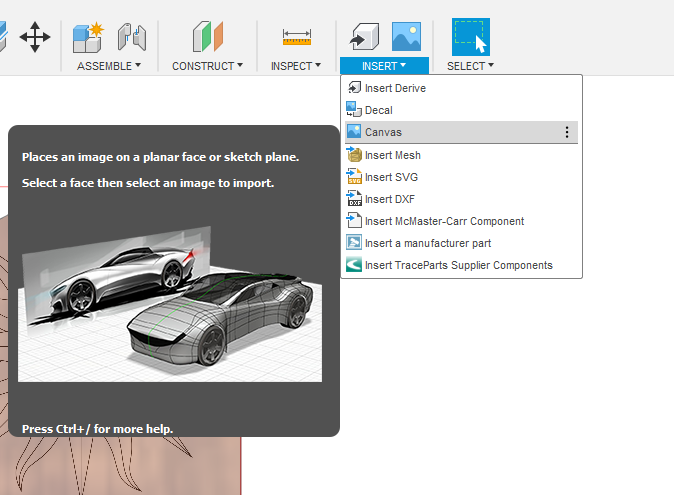The width and height of the screenshot is (674, 495).
Task: Open the SELECT dropdown menu
Action: click(470, 66)
